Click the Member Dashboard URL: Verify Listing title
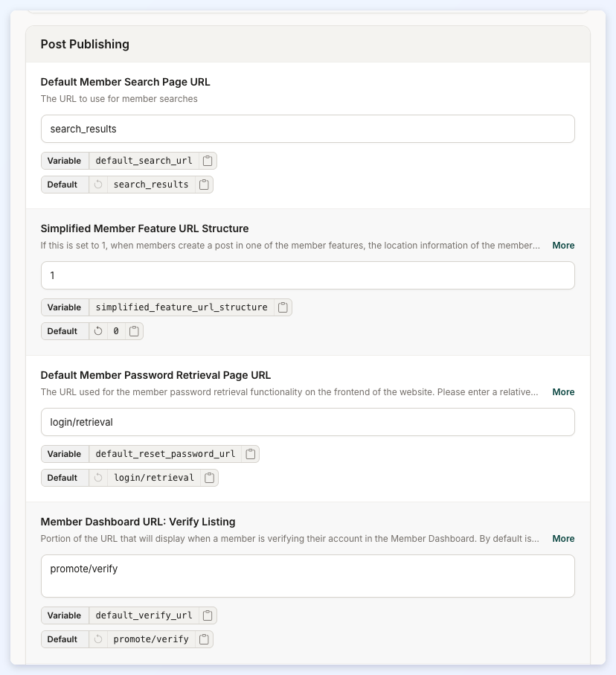Screen dimensions: 616x675 click(x=138, y=522)
